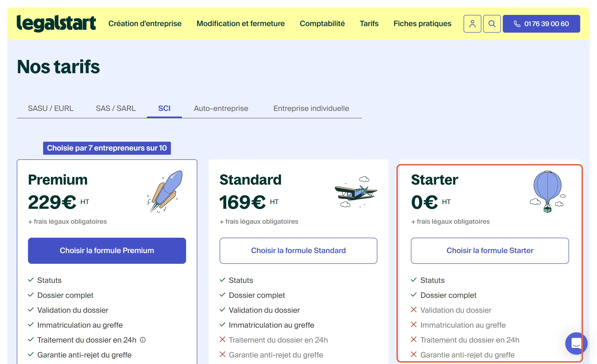Click Traitement du dossier en 24h in Standard

pos(278,340)
